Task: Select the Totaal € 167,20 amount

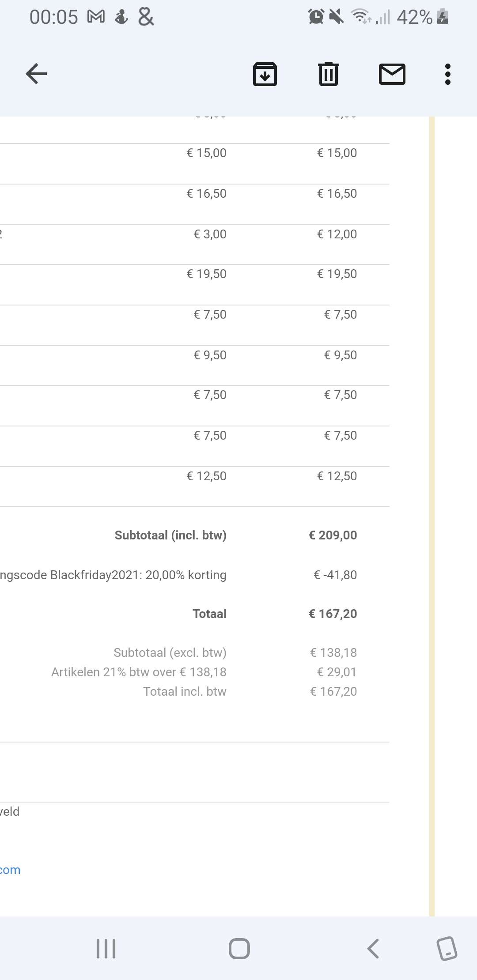Action: pyautogui.click(x=333, y=614)
